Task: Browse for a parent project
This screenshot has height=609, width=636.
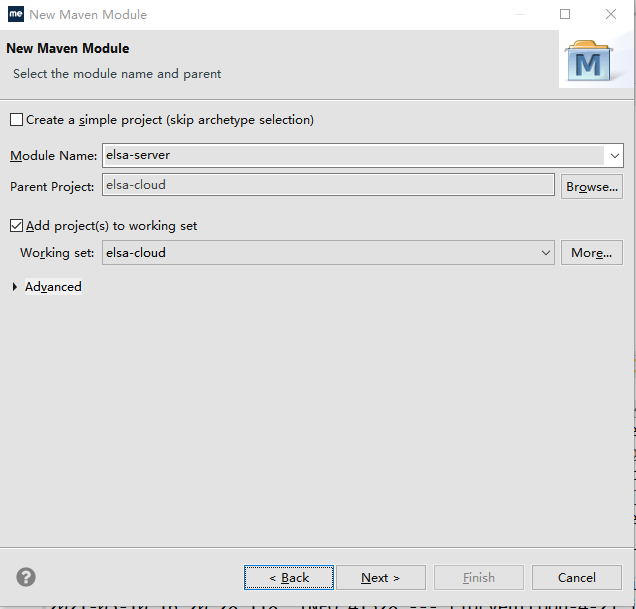Action: 592,187
